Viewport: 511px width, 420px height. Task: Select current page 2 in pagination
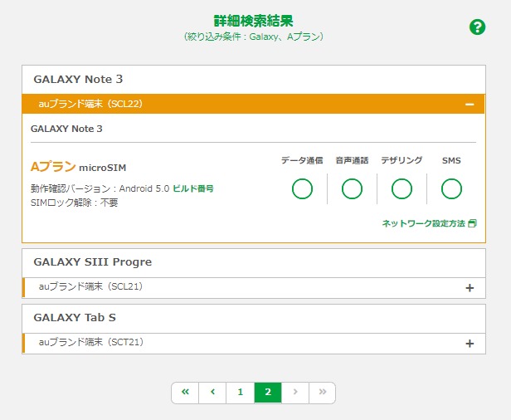point(267,393)
